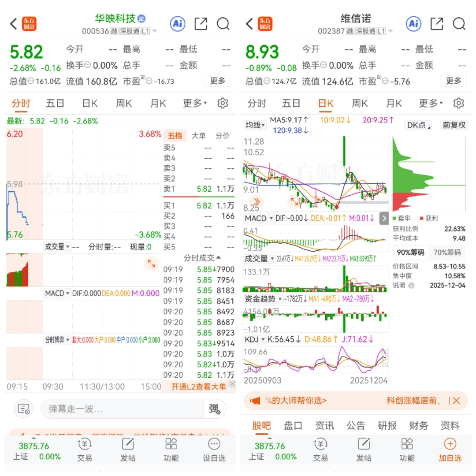
Task: Open 研报 tab on 维信诺 page
Action: (x=387, y=426)
